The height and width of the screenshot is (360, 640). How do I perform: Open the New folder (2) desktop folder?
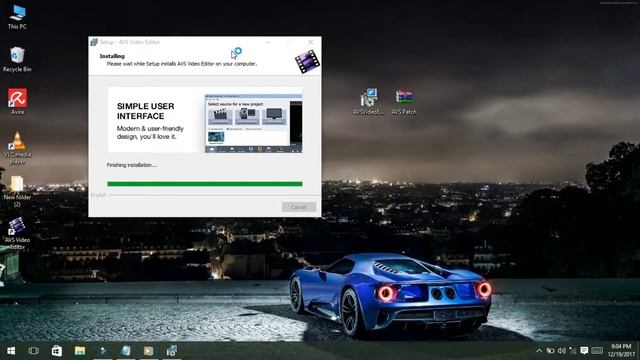coord(17,191)
